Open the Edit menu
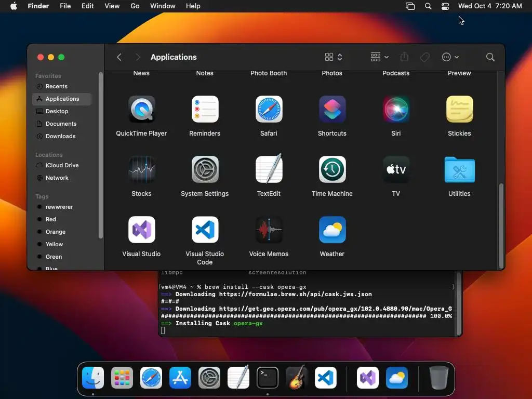 pos(87,6)
